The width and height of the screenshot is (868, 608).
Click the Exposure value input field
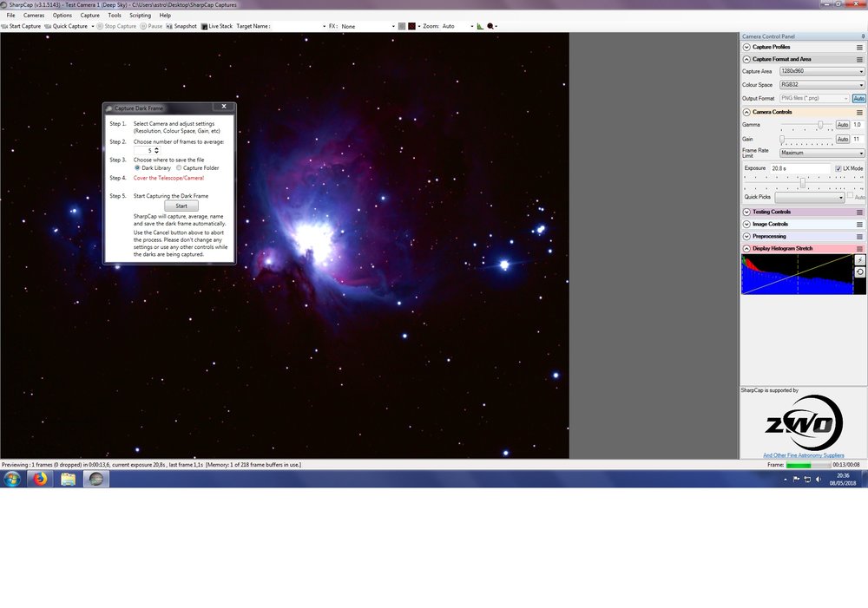click(800, 168)
